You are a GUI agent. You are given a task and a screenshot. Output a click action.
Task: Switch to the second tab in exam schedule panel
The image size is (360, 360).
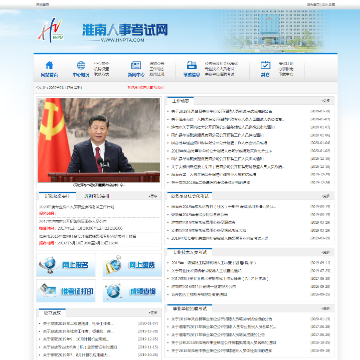[x=96, y=196]
